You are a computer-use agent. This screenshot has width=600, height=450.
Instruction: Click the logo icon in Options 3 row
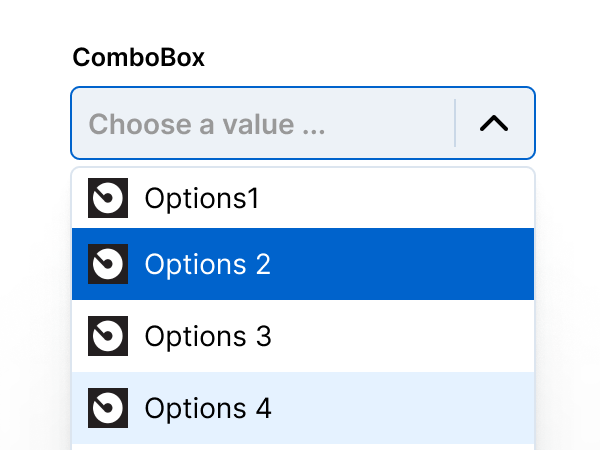[107, 336]
